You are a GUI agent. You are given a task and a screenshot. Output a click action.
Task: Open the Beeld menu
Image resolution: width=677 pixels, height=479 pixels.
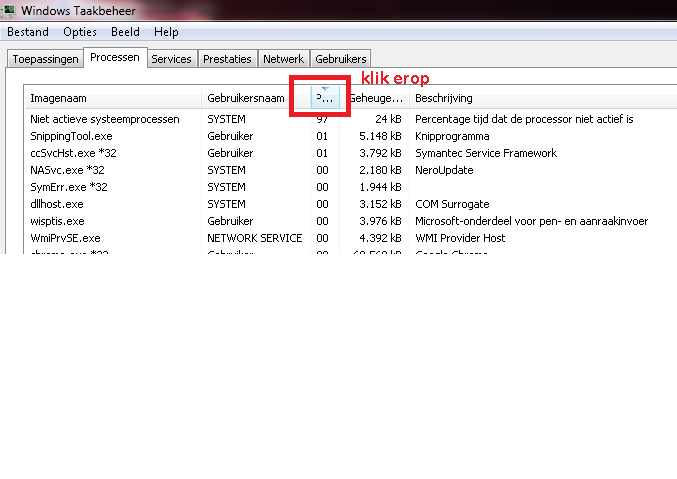point(125,32)
